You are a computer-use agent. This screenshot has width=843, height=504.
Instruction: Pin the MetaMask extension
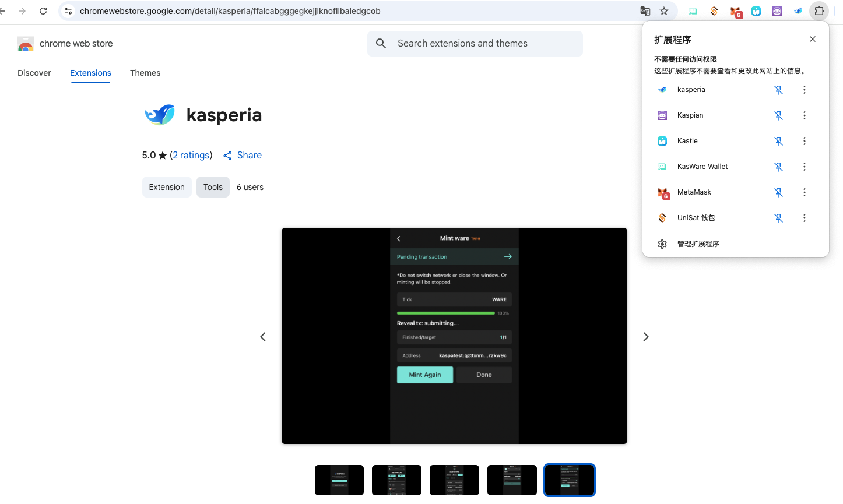[x=778, y=192]
